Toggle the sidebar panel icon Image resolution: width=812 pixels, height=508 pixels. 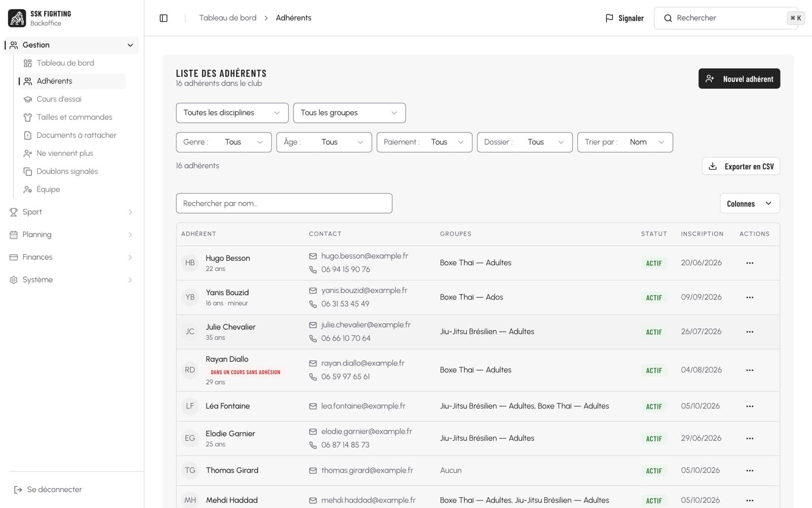163,18
